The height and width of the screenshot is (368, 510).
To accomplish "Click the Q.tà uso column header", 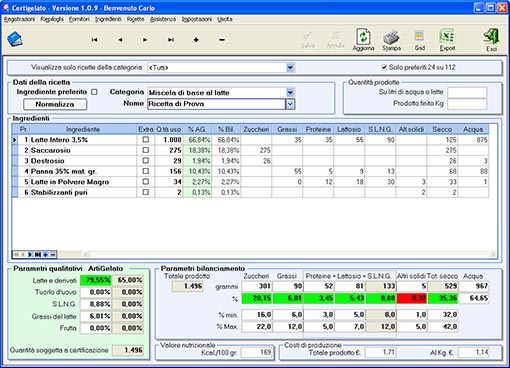I will (169, 129).
